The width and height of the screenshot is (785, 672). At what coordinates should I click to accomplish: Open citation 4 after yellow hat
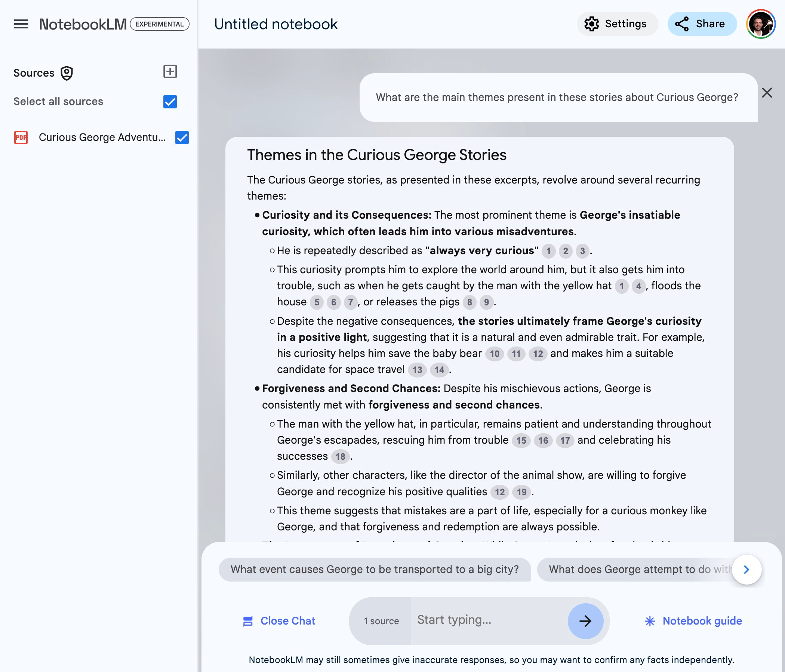coord(638,286)
